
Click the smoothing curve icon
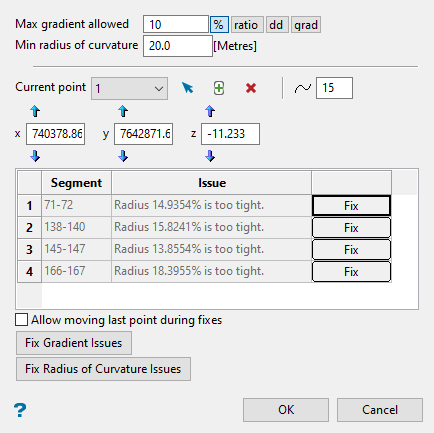(x=303, y=88)
